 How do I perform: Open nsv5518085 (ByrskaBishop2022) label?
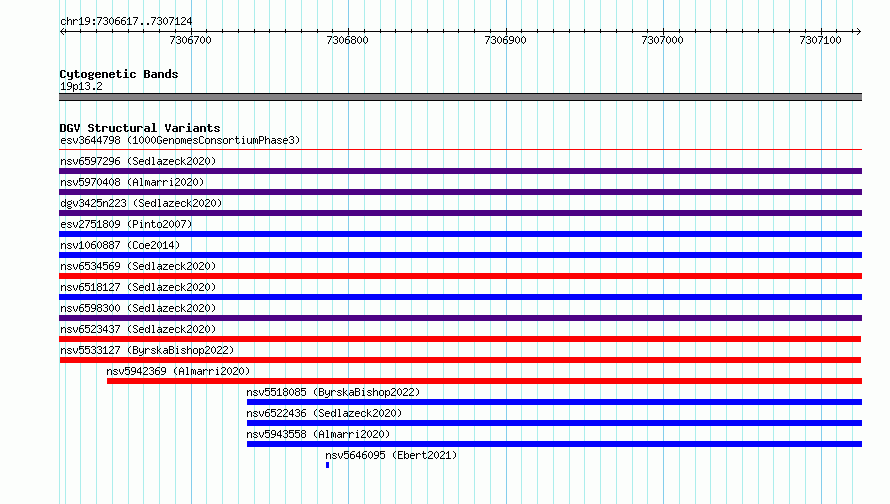(x=333, y=392)
